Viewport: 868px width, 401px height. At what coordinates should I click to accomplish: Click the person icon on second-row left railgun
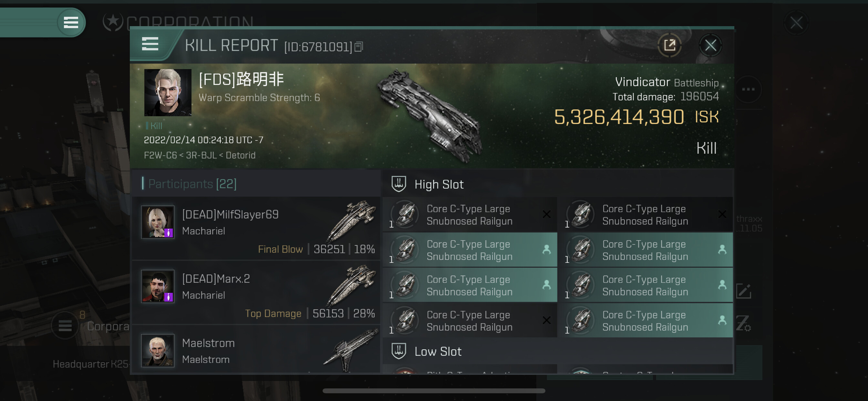coord(547,250)
